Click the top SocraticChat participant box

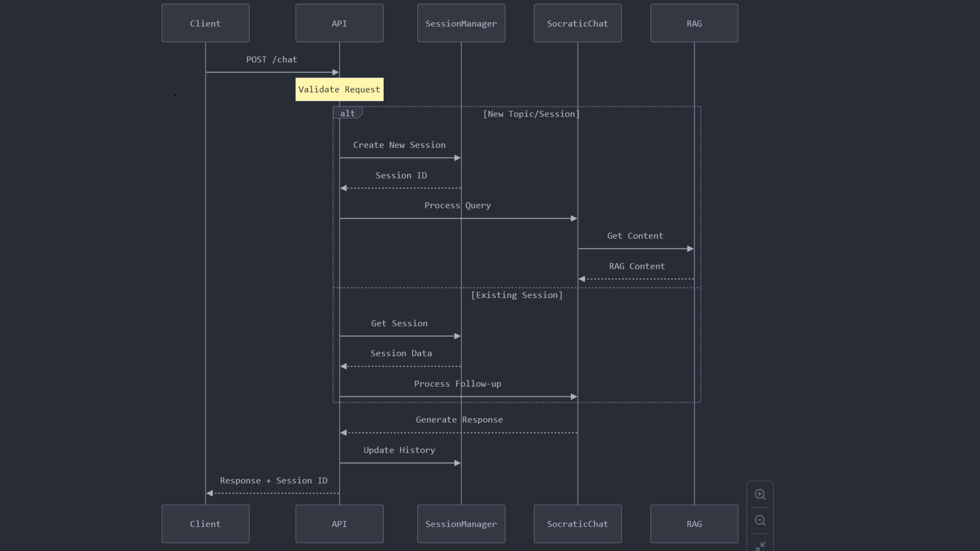pyautogui.click(x=578, y=23)
